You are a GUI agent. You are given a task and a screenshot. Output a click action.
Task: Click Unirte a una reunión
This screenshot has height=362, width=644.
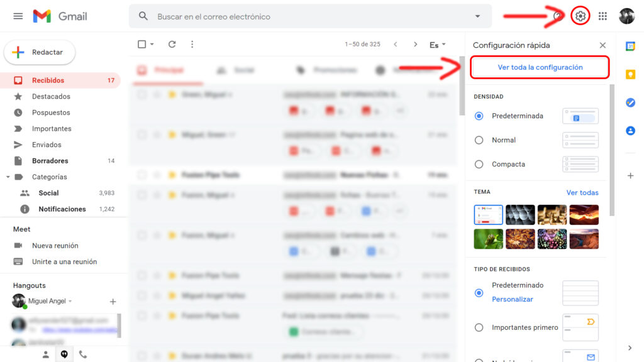click(65, 261)
